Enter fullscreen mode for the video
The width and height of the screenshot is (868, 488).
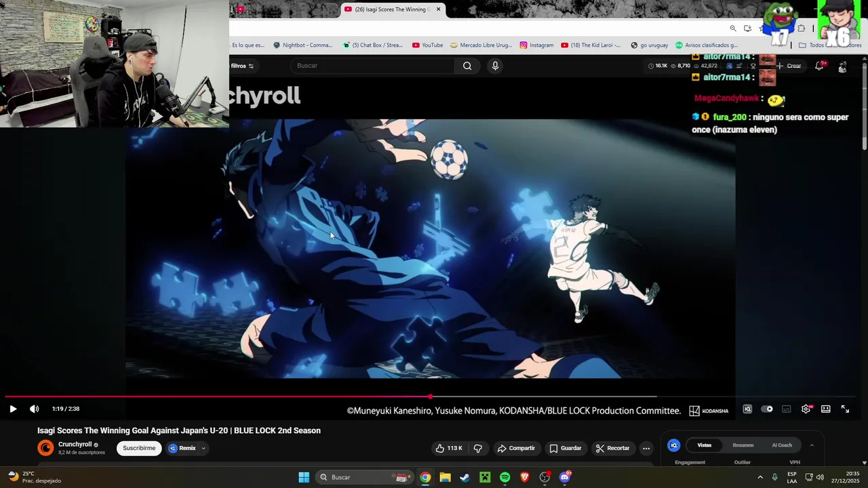coord(845,409)
